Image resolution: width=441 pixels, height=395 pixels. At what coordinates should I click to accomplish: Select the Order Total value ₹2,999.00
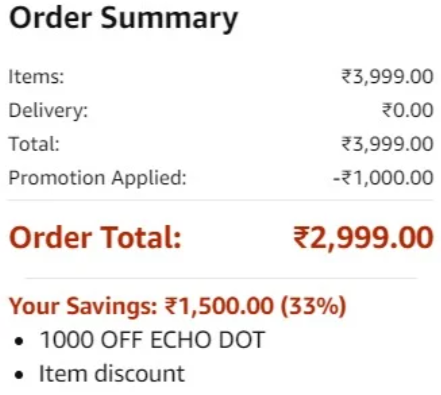click(x=363, y=237)
